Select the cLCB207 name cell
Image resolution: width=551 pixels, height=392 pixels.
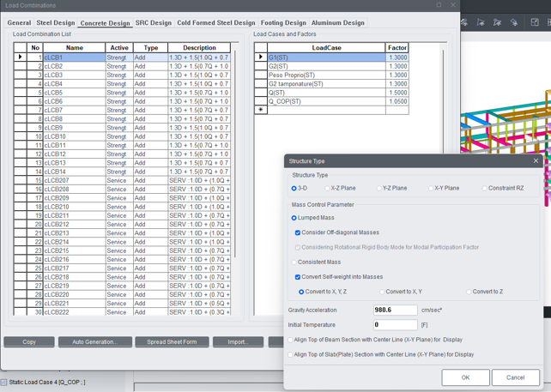(74, 180)
